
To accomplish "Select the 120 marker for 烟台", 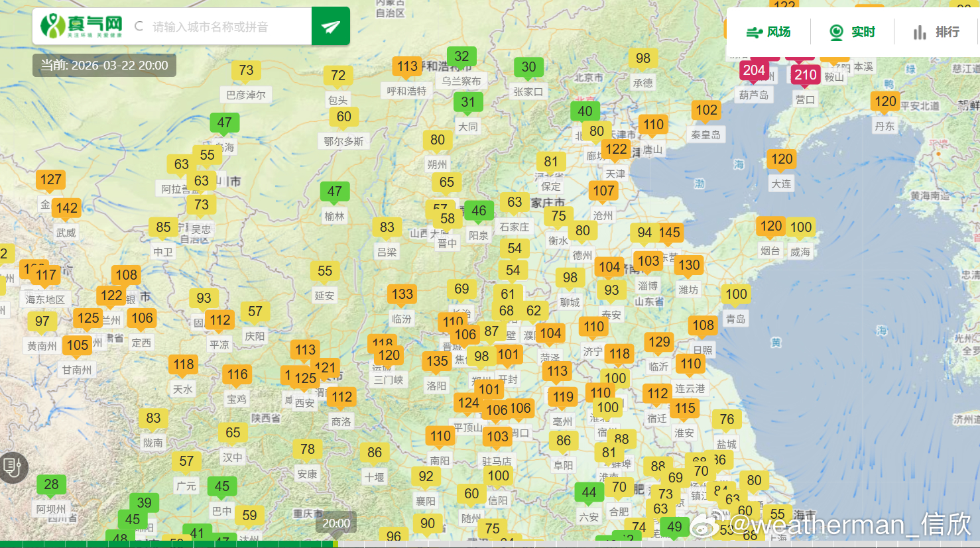I will (771, 226).
